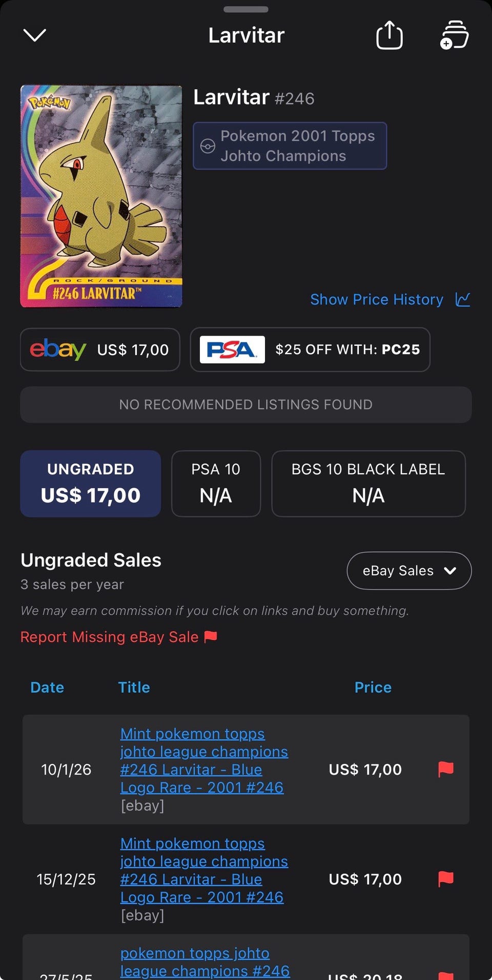Open the 15/12/25 Larvitar Blue Logo listing
This screenshot has height=980, width=492.
tap(204, 870)
